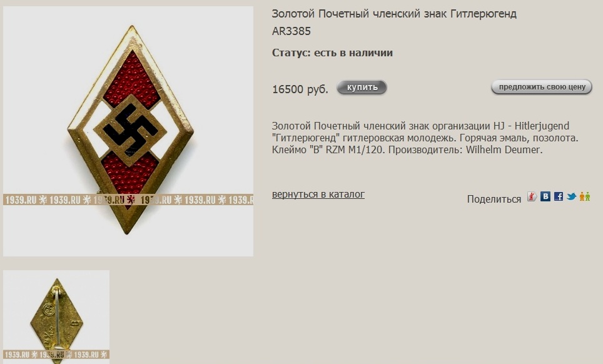Share the item via Ya.ru icon
The height and width of the screenshot is (364, 603).
pyautogui.click(x=532, y=197)
